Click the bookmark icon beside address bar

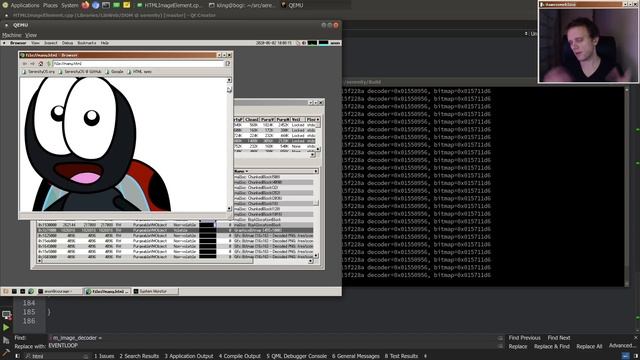[x=228, y=64]
